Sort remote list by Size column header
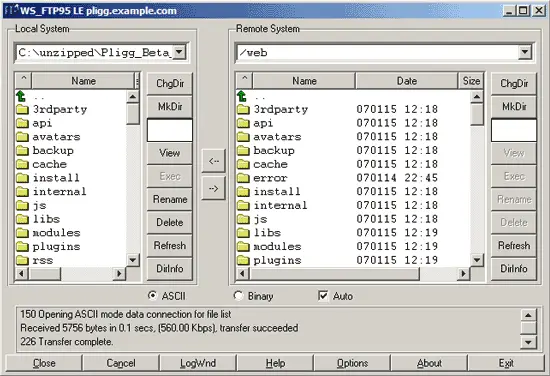The image size is (550, 376). point(471,81)
